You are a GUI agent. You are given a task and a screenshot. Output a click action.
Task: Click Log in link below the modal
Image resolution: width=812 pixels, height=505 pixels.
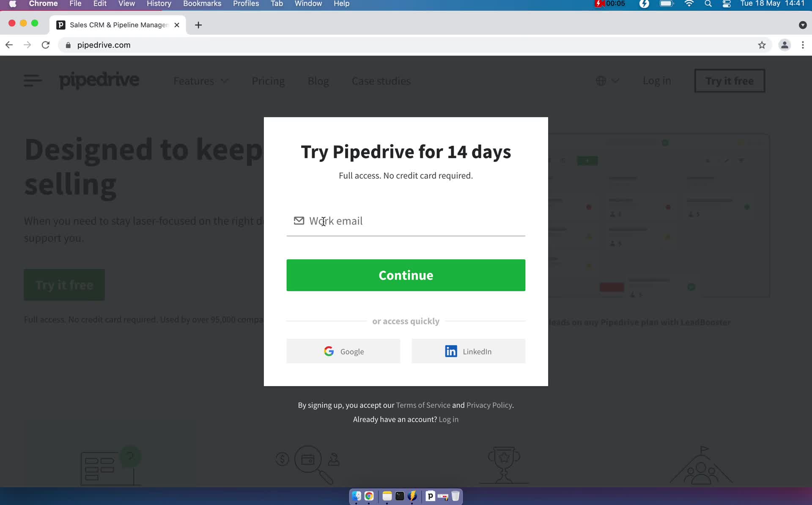tap(448, 420)
